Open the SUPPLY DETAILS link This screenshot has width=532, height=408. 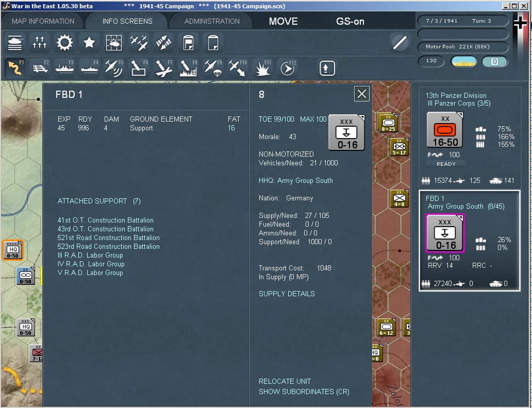coord(287,294)
